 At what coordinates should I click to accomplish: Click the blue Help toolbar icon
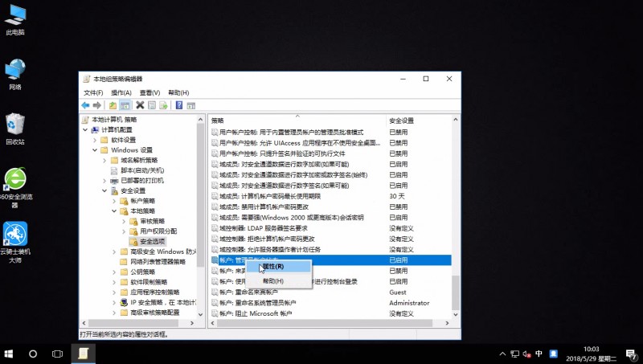[178, 105]
